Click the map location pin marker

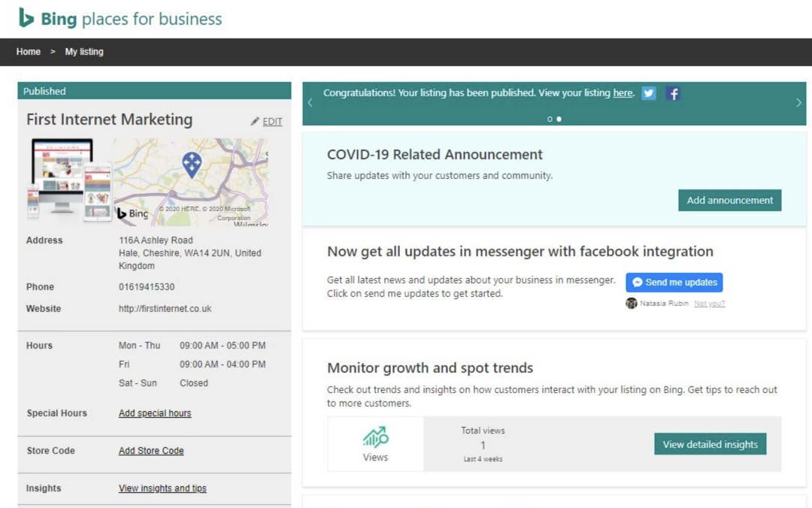click(x=192, y=165)
